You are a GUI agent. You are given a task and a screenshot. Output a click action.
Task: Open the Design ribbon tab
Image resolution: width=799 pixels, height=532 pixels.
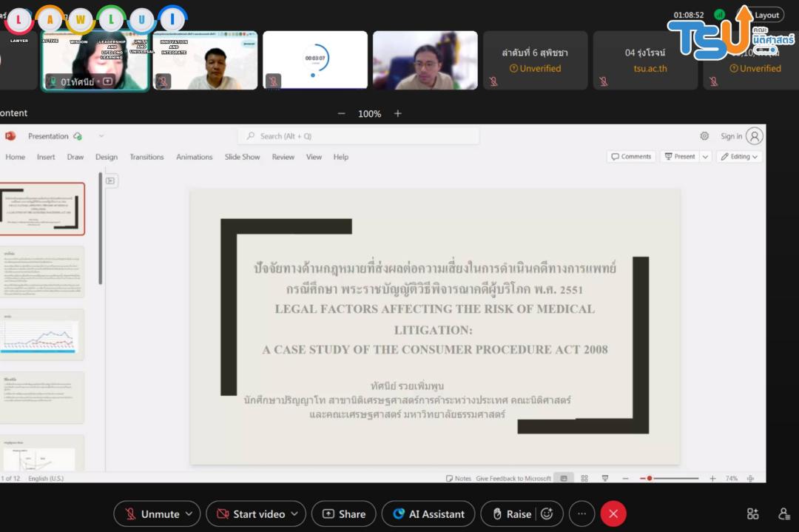(x=107, y=157)
